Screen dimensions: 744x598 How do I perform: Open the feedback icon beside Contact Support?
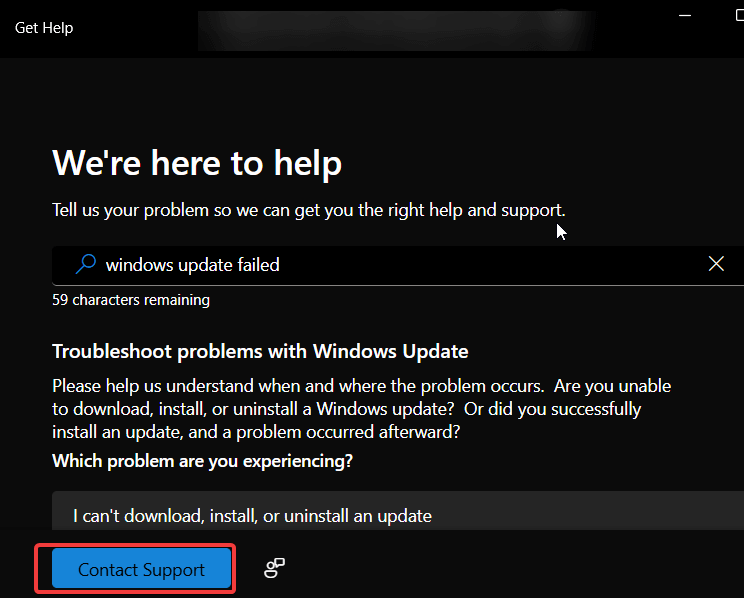coord(274,569)
